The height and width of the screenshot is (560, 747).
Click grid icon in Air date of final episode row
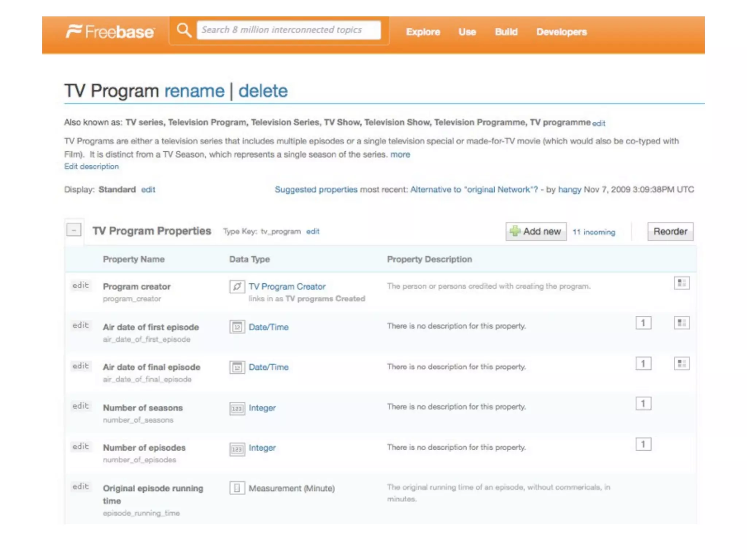[x=681, y=363]
